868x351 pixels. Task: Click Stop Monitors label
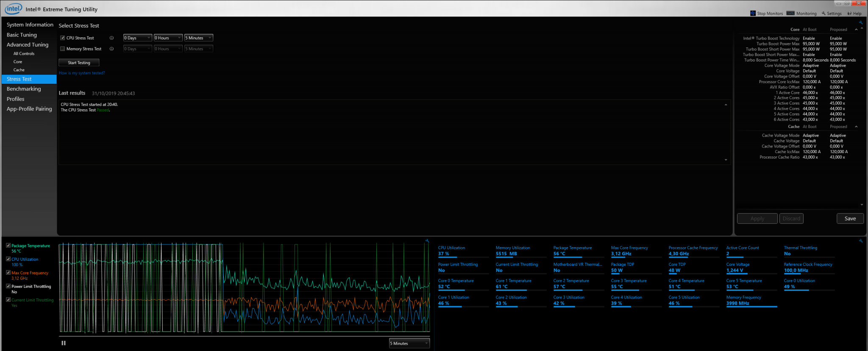coord(770,14)
